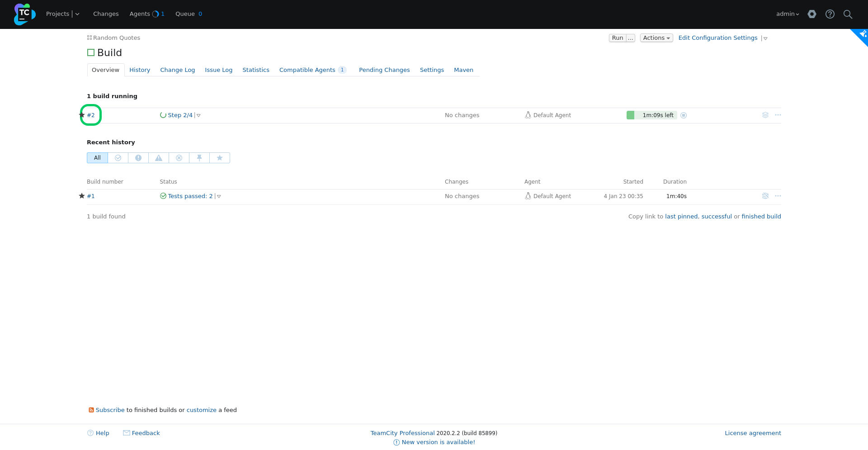Click the Subscribe feed link
This screenshot has width=868, height=450.
tap(110, 410)
